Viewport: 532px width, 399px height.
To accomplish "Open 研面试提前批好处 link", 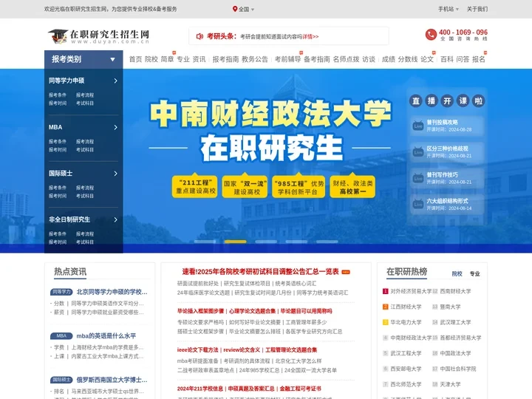I will (x=198, y=283).
